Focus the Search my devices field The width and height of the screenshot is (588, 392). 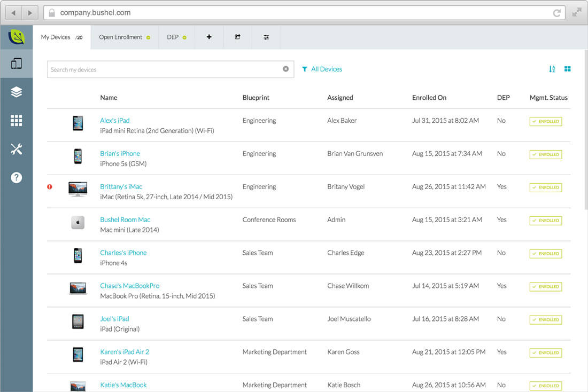[171, 69]
